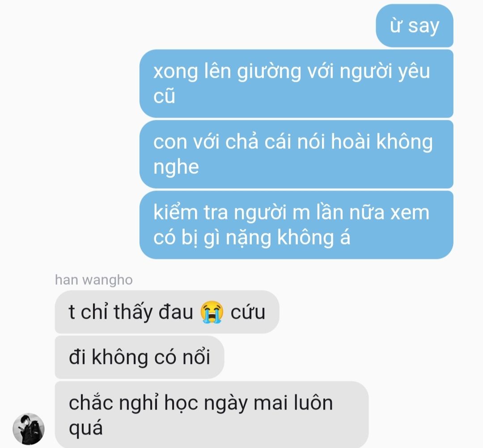Viewport: 483px width, 448px height.
Task: Click the word "cứu" after the emoji
Action: (248, 312)
